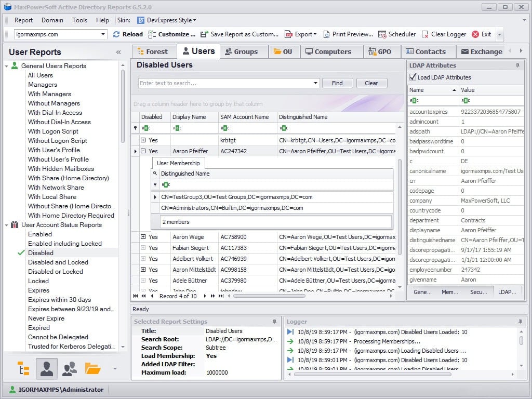Open the Tools menu
Viewport: 532px width, 399px height.
(79, 20)
